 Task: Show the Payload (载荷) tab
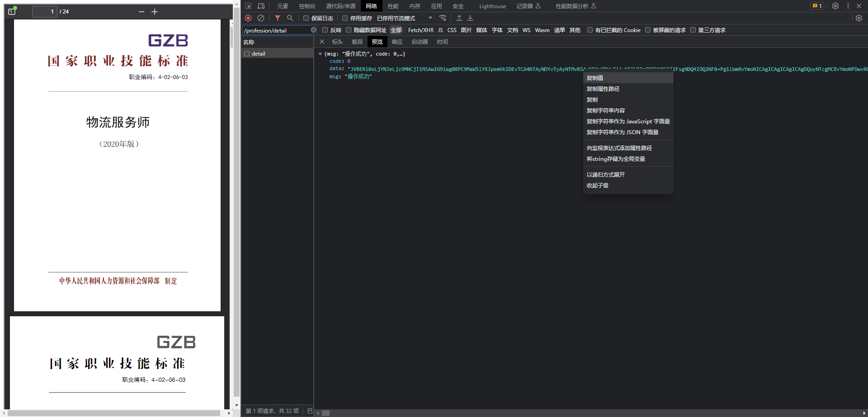357,42
